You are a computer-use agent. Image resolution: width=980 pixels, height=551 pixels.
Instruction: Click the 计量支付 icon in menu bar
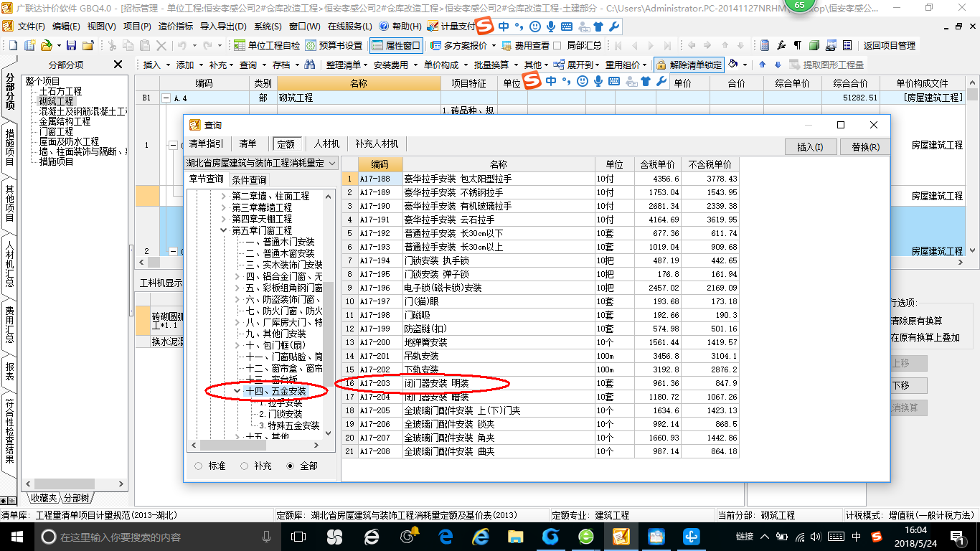click(433, 26)
